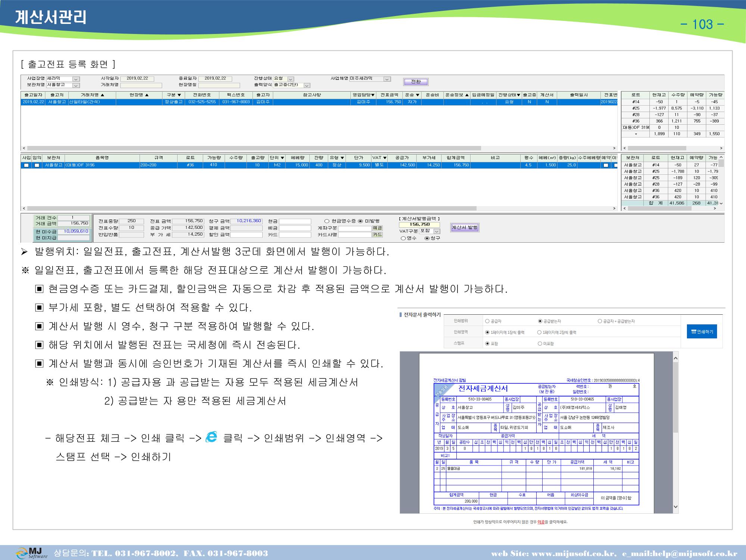This screenshot has width=746, height=560.
Task: Select 1페이지에 2장씩 출력 option
Action: [x=539, y=332]
